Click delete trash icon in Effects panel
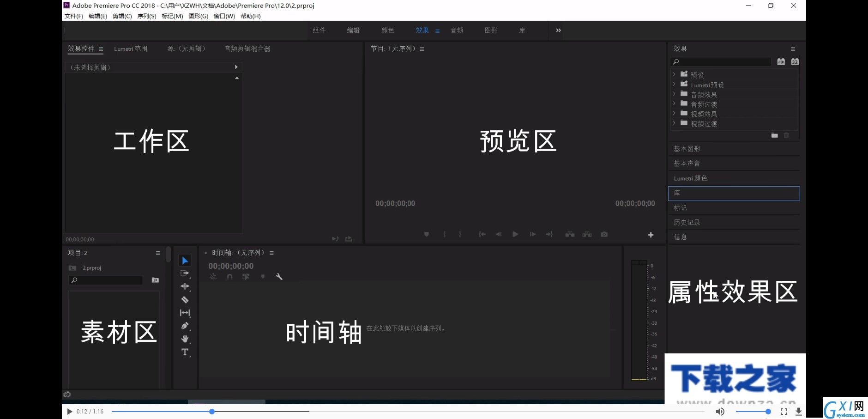The height and width of the screenshot is (419, 868). coord(786,135)
